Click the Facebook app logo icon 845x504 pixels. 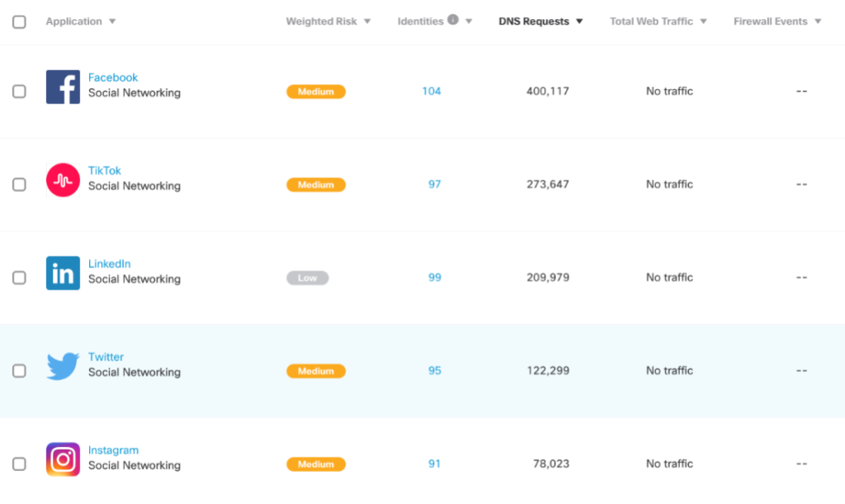tap(63, 87)
